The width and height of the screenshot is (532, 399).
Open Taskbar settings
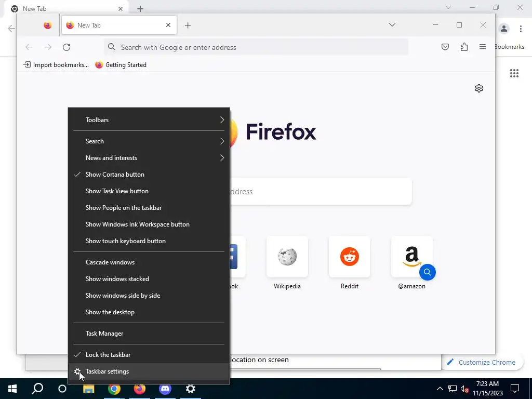coord(149,371)
